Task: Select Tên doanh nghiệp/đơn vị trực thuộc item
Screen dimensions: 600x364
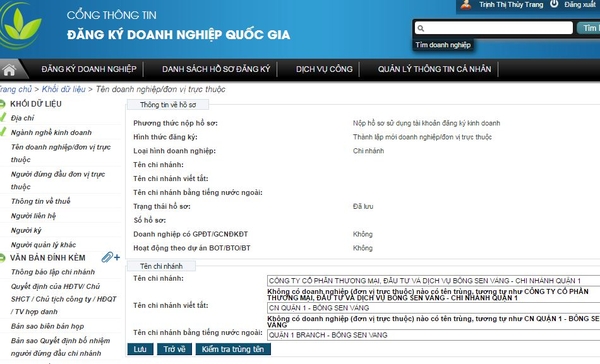Action: (61, 153)
